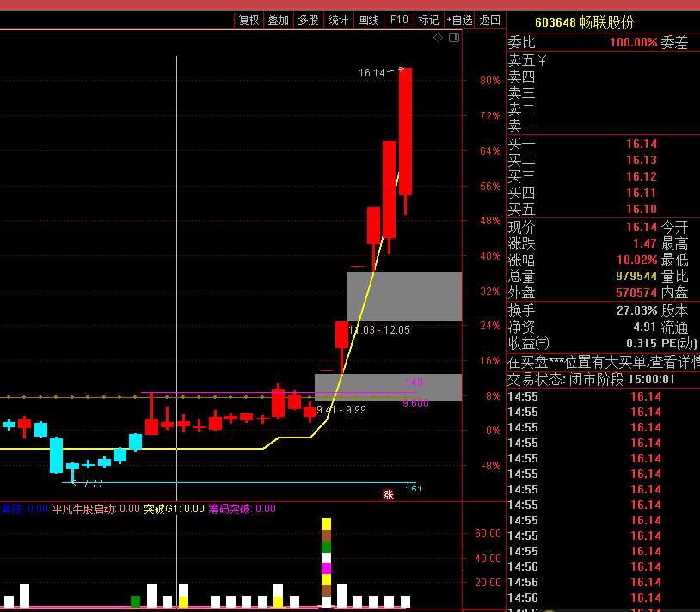Screen dimensions: 700x612
Task: Click the 收益(三) value 0.315
Action: tap(642, 343)
